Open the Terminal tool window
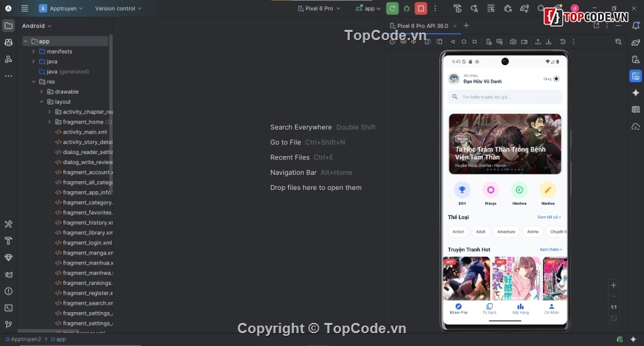644x346 pixels. pos(8,308)
